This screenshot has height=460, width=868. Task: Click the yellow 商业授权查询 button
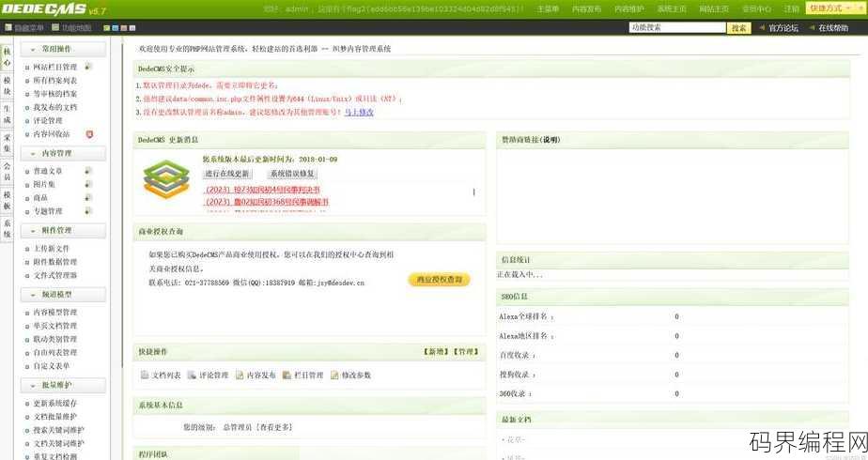[439, 280]
